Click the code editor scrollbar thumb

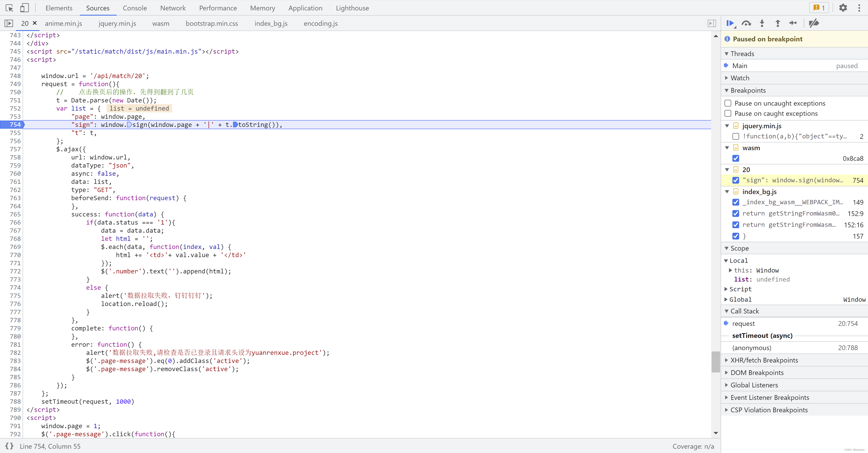[x=716, y=362]
